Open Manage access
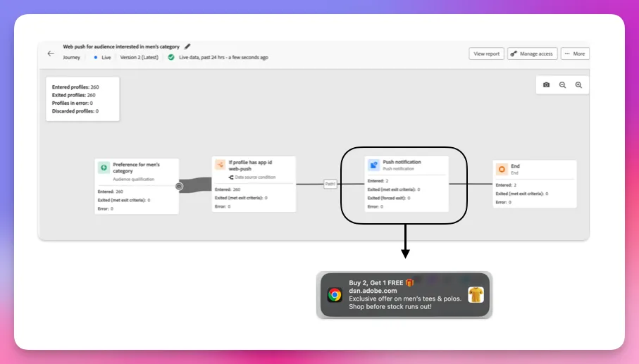The image size is (639, 364). click(532, 54)
